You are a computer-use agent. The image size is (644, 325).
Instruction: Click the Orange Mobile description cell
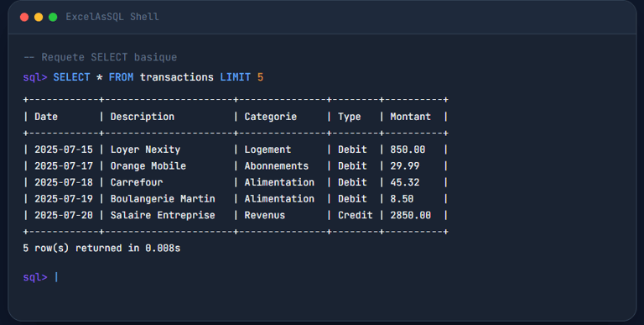148,166
